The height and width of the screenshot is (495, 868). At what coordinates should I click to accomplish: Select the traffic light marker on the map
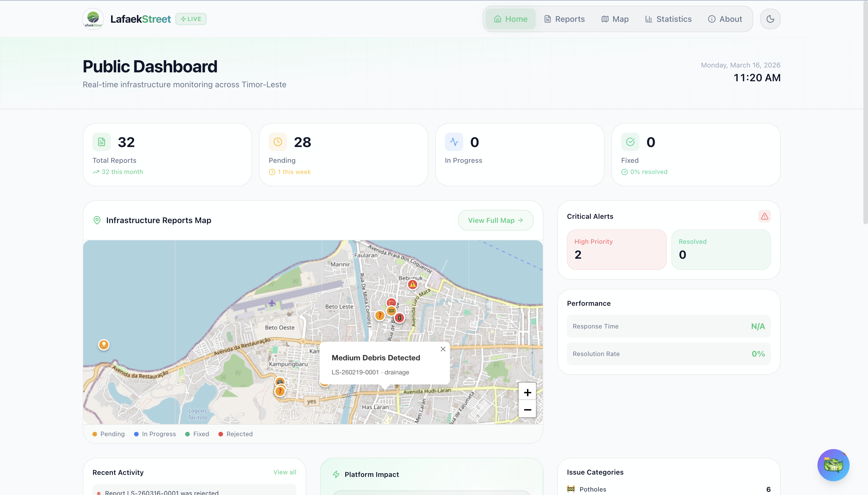click(400, 318)
